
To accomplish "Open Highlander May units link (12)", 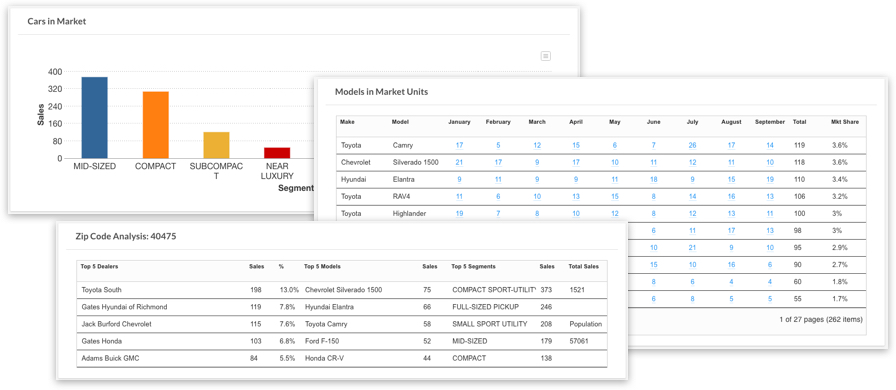I will (615, 214).
